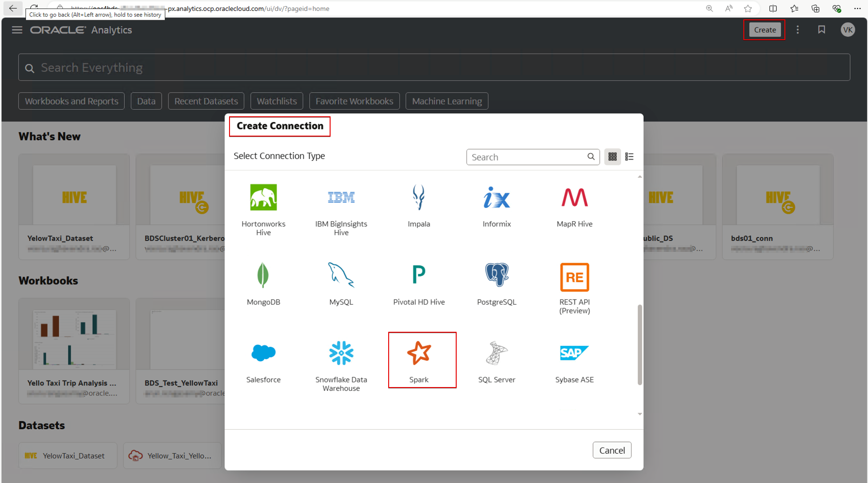Choose the REST API (Preview) connection
Image resolution: width=868 pixels, height=483 pixels.
[x=574, y=286]
